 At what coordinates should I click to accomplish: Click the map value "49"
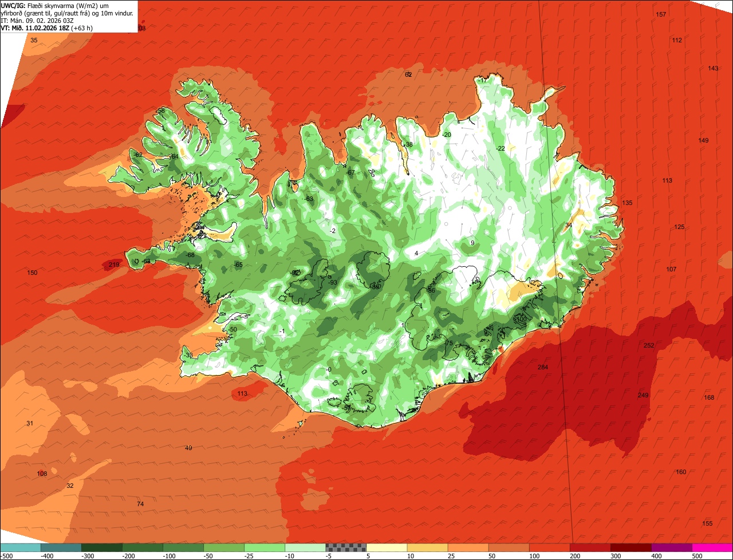[188, 448]
